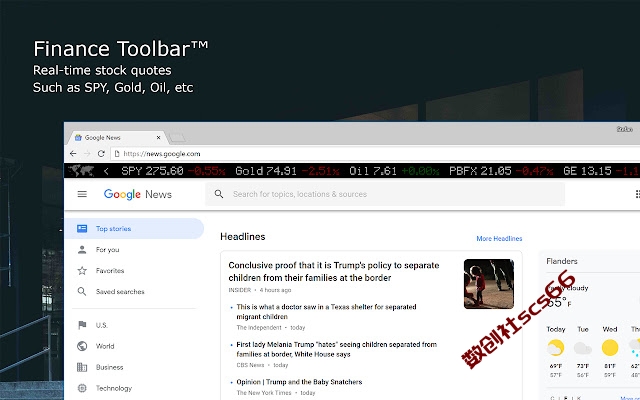Viewport: 640px width, 400px height.
Task: Open the Technology news section
Action: pyautogui.click(x=114, y=388)
